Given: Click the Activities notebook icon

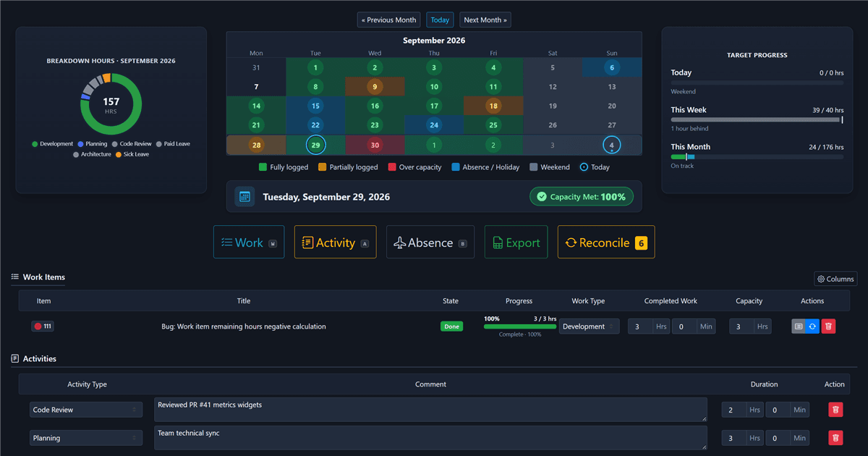Looking at the screenshot, I should [x=15, y=358].
